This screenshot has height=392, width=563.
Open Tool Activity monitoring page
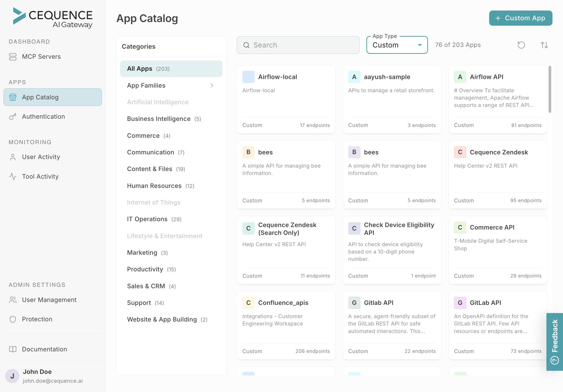[x=40, y=177]
